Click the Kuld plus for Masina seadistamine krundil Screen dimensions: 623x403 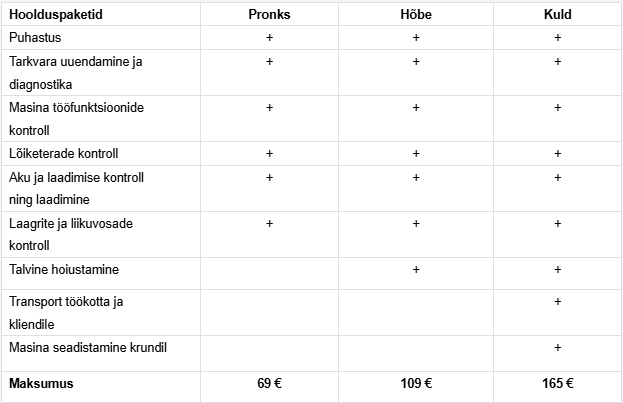pyautogui.click(x=557, y=347)
